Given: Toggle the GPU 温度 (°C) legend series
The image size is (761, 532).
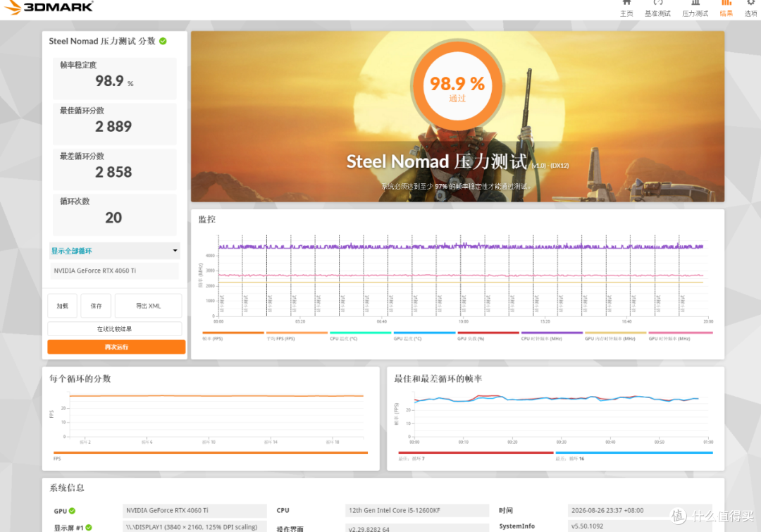Looking at the screenshot, I should (x=424, y=336).
